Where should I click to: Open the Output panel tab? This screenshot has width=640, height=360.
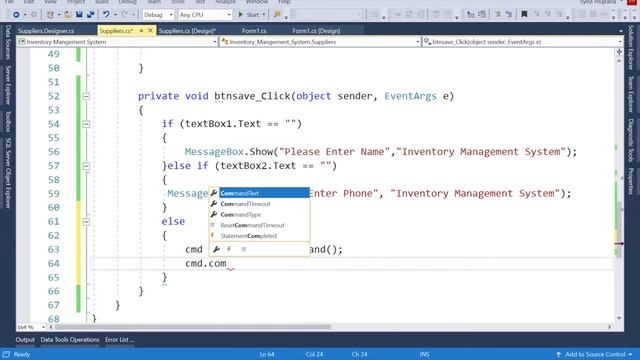click(x=25, y=340)
